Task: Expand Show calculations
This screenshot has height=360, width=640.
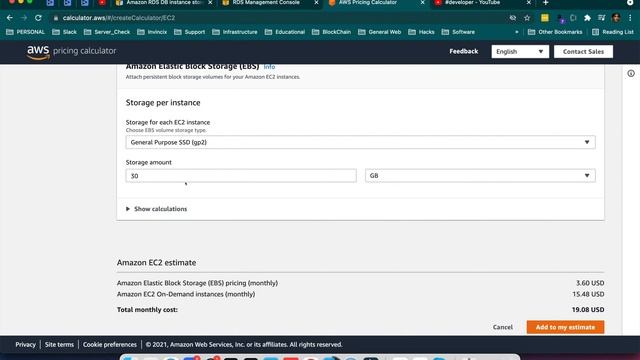Action: [x=156, y=209]
